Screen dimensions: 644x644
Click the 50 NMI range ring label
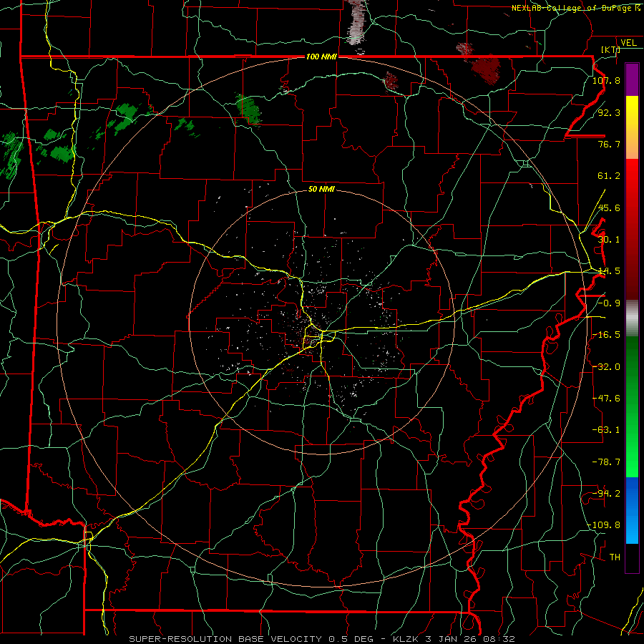(321, 189)
